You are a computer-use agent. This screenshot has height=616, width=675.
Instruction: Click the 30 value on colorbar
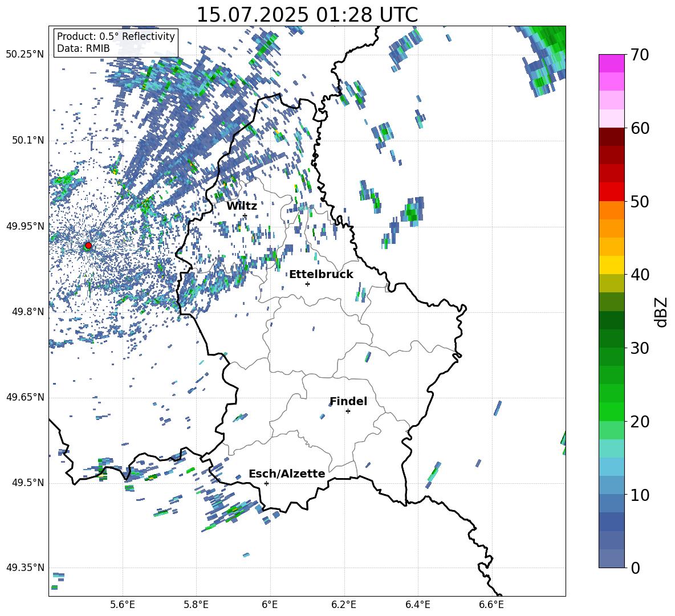click(x=640, y=348)
